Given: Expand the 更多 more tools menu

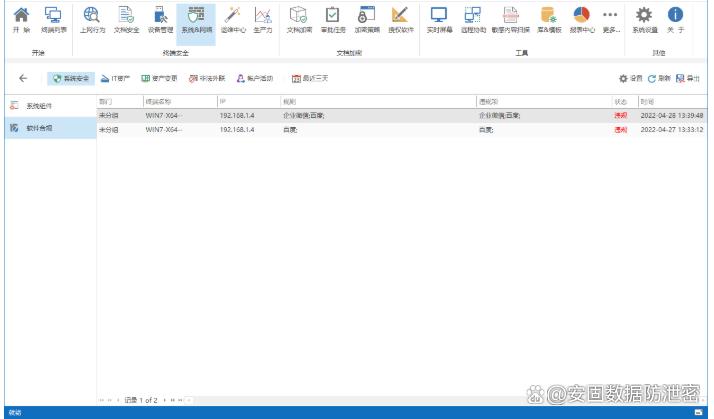Looking at the screenshot, I should point(611,19).
